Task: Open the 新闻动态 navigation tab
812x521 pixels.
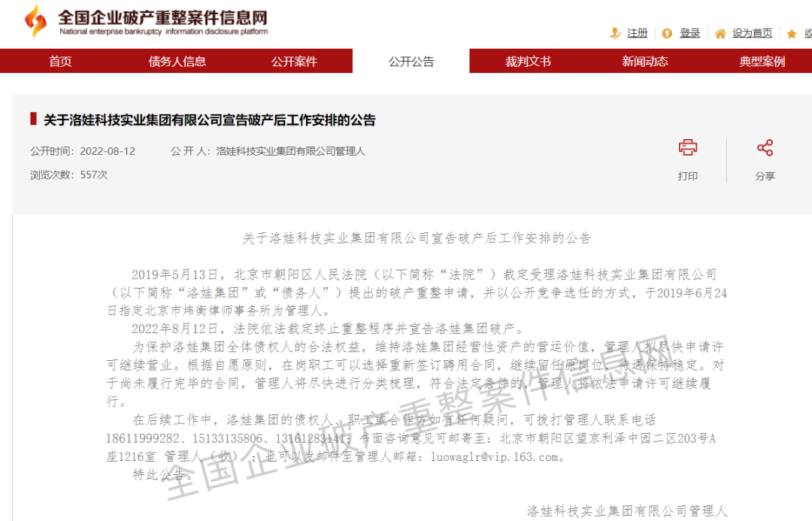Action: (645, 61)
